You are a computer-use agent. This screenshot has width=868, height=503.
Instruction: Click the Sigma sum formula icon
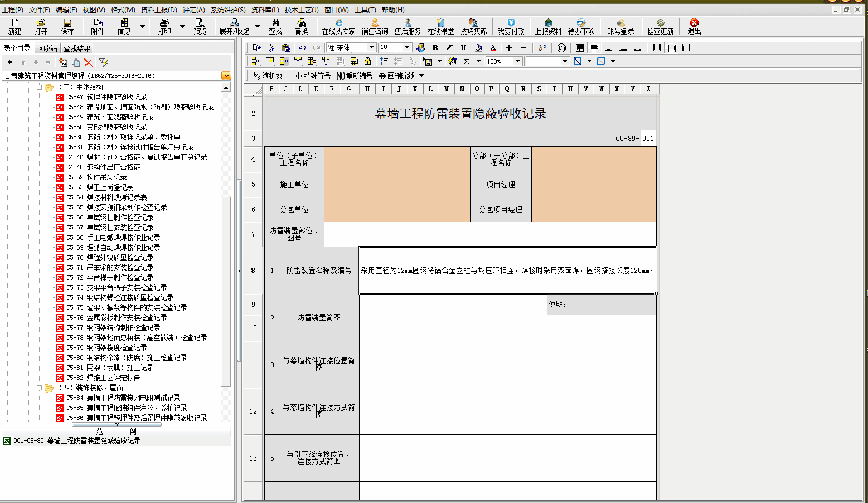(467, 61)
